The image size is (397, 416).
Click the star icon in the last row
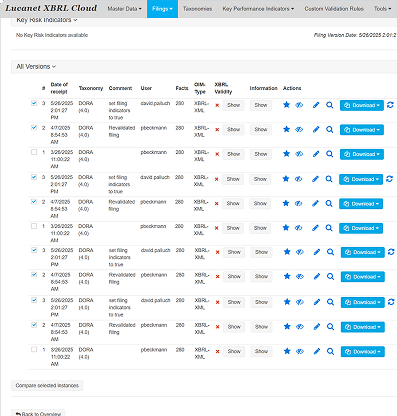[287, 351]
